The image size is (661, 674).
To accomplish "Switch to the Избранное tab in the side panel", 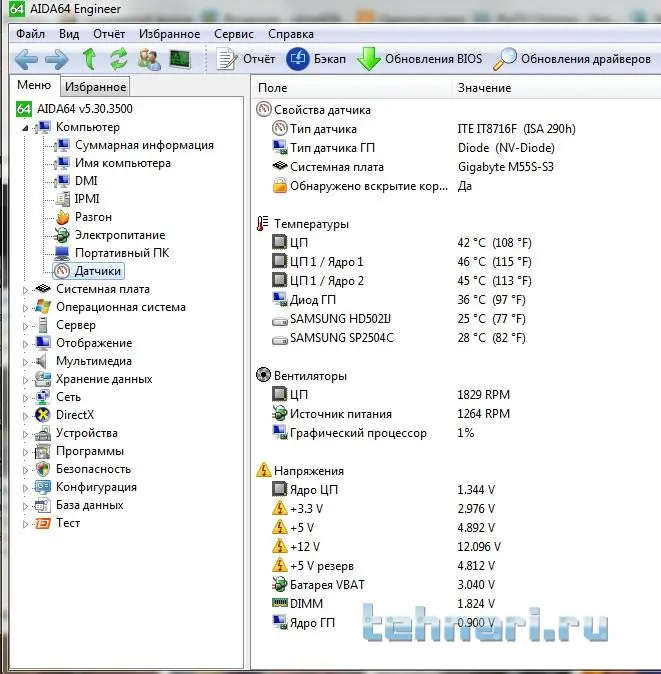I will [x=95, y=87].
